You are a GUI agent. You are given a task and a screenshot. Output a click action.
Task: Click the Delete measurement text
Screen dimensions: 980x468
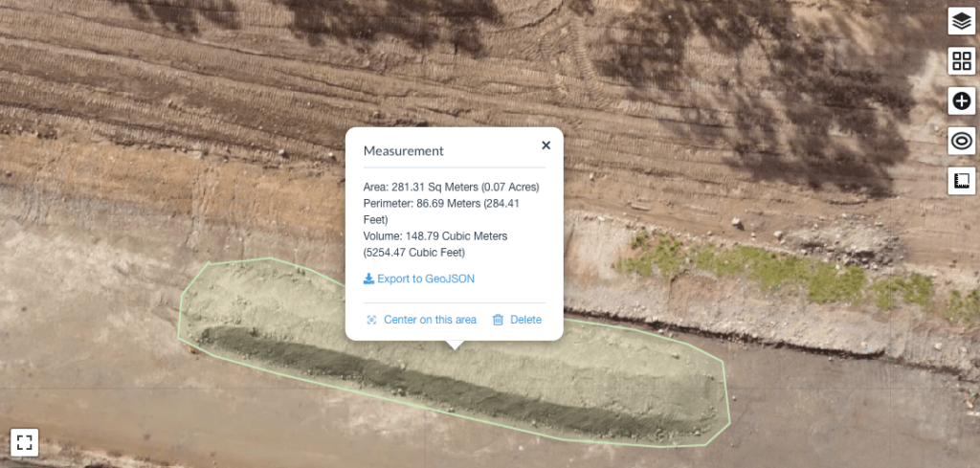(525, 320)
